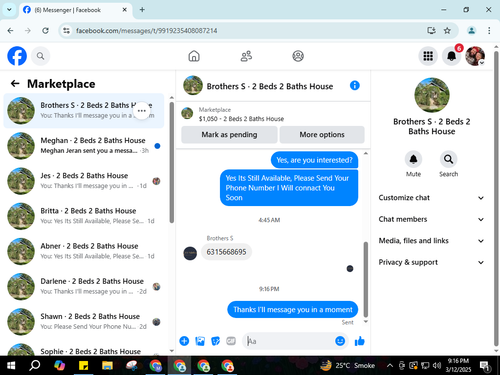
Task: Mute the conversation using the bell icon
Action: click(413, 159)
